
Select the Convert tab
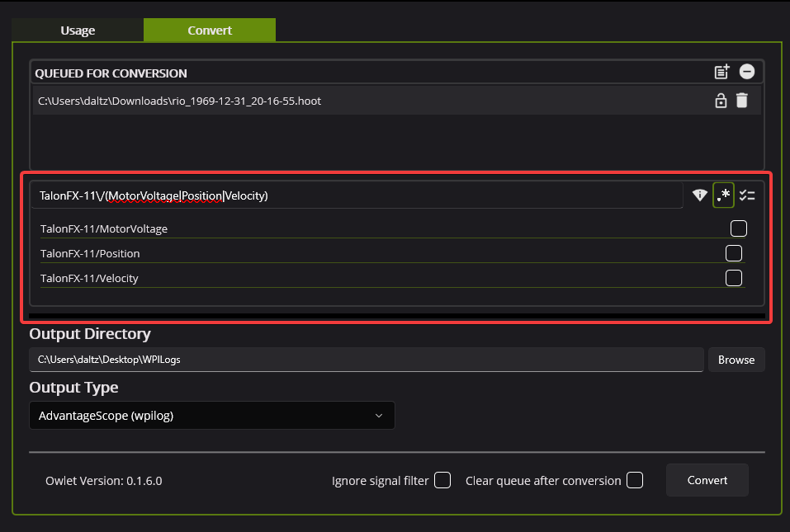[210, 31]
